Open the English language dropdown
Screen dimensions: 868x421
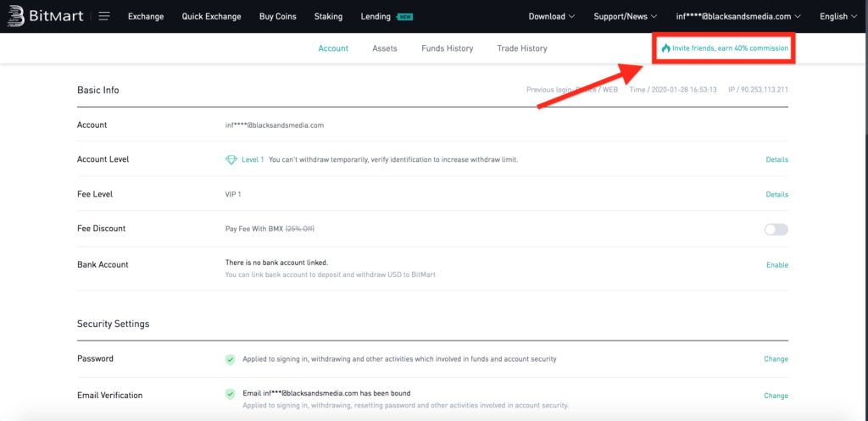click(838, 16)
